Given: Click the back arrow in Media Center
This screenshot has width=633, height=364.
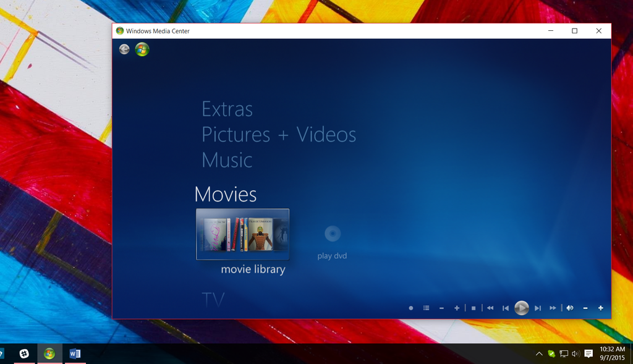Looking at the screenshot, I should tap(124, 49).
